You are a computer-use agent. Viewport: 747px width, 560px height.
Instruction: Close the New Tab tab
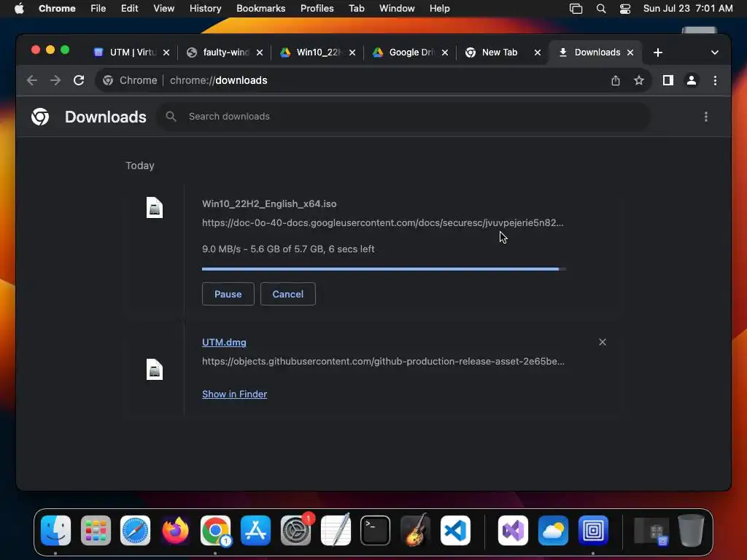pos(538,52)
